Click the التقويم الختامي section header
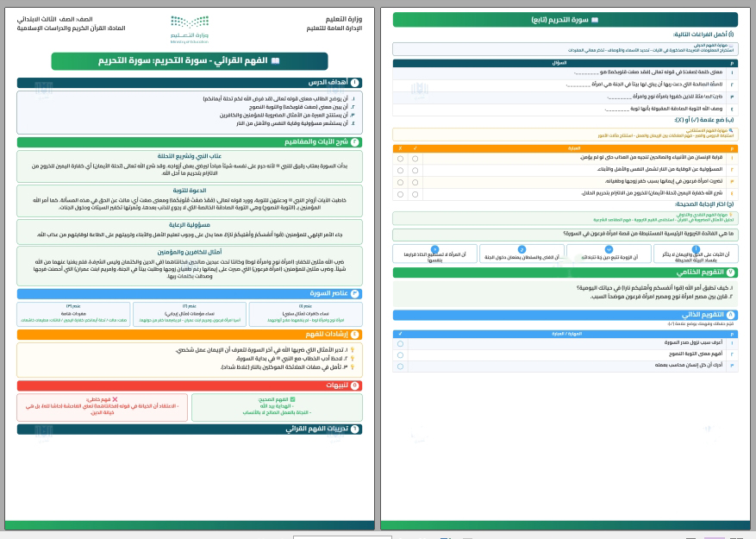Viewport: 756px width, 539px height. pyautogui.click(x=565, y=273)
